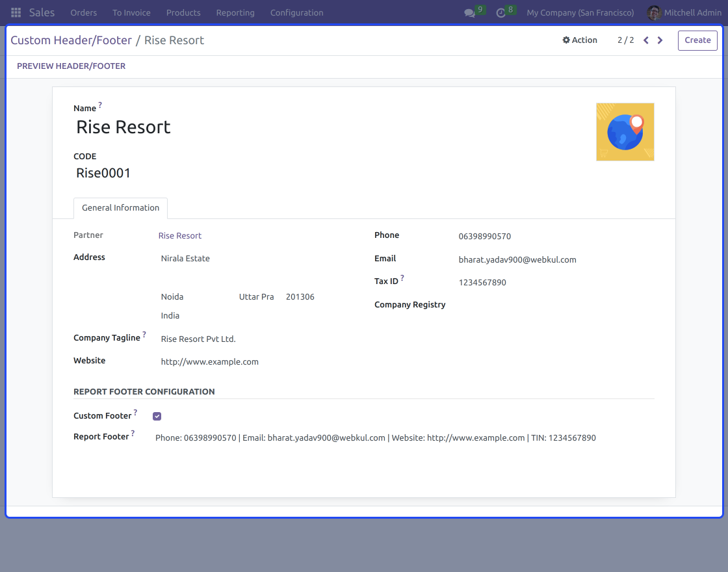Viewport: 728px width, 572px height.
Task: Click the http://www.example.com website value
Action: pyautogui.click(x=209, y=361)
